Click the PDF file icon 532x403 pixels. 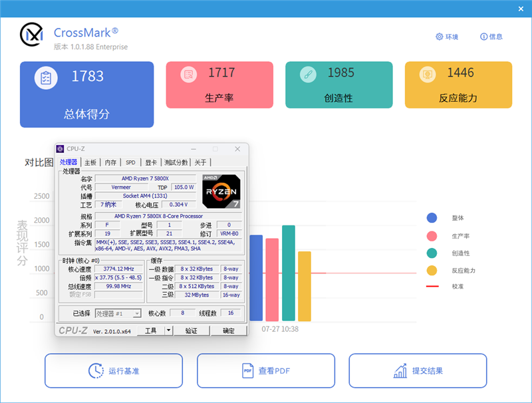click(x=247, y=371)
